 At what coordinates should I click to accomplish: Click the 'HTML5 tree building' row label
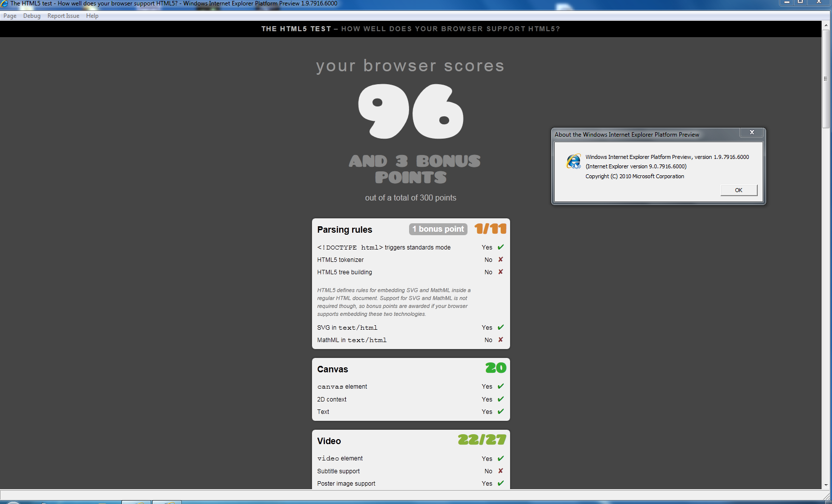tap(345, 272)
